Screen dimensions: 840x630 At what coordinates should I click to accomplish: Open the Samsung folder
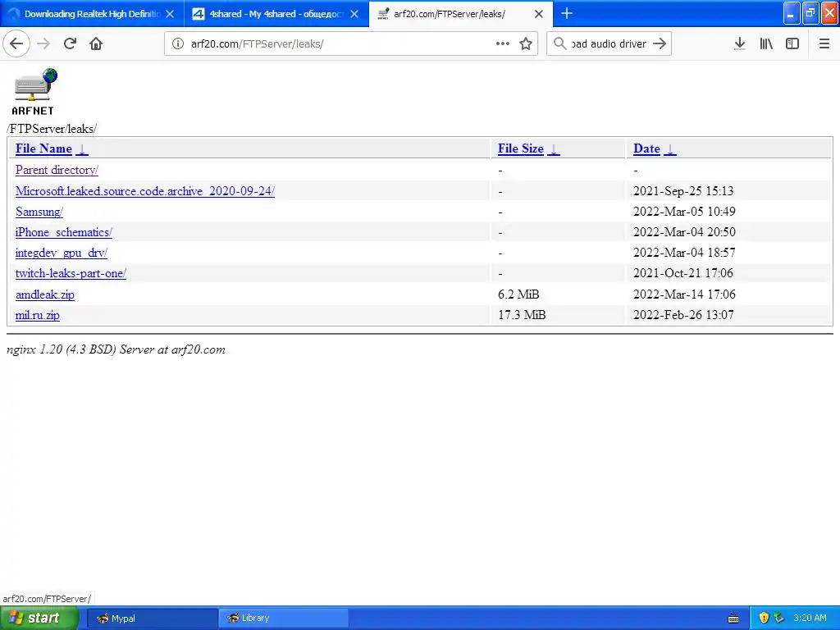[x=39, y=212]
